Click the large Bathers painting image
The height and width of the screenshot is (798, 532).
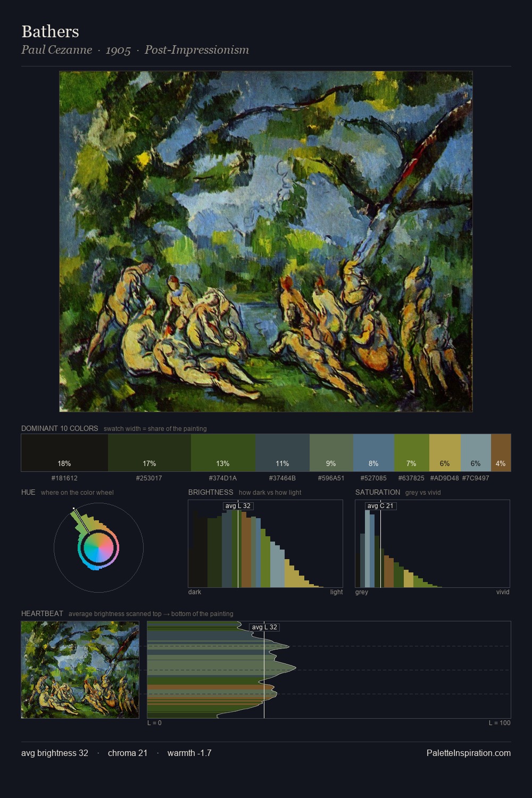266,242
